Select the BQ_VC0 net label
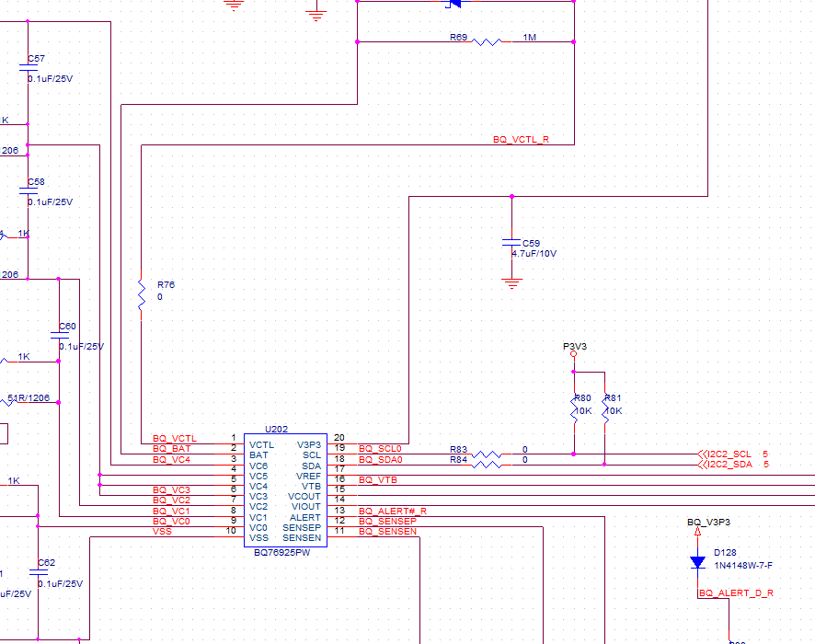Viewport: 815px width, 644px height. point(171,522)
